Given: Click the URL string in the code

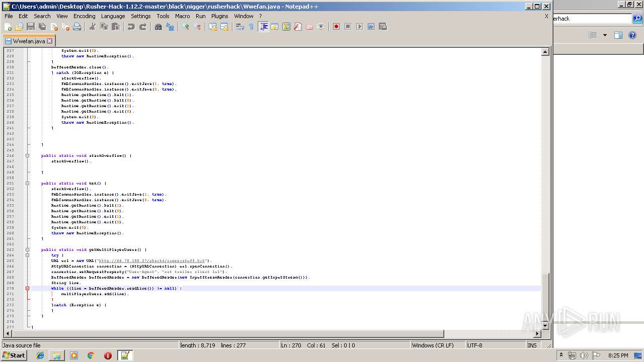Looking at the screenshot, I should [153, 261].
